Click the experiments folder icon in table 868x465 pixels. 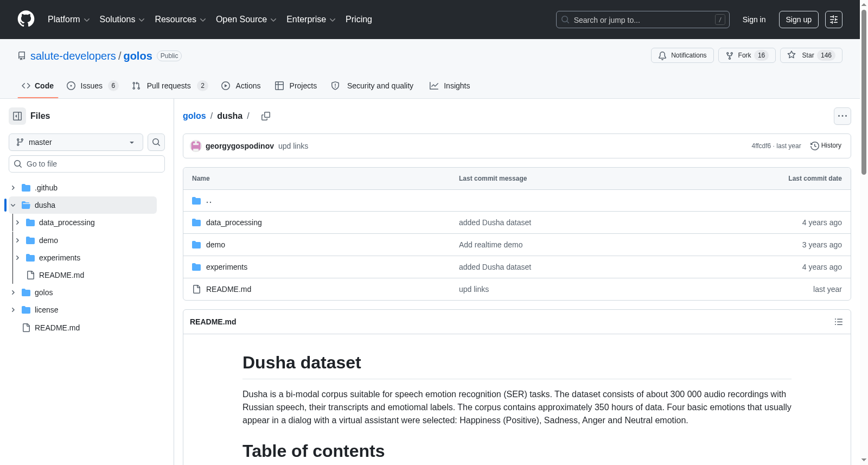(x=196, y=267)
